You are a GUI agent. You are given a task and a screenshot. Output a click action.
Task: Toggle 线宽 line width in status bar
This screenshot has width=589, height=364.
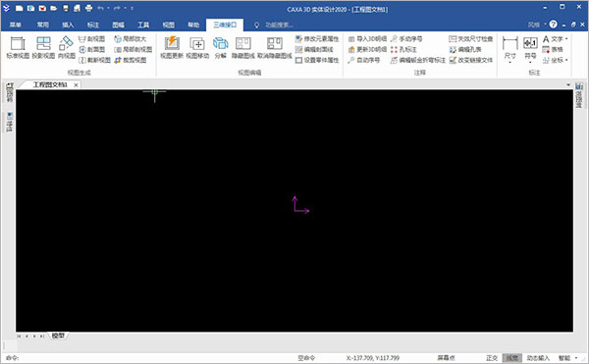(x=512, y=358)
